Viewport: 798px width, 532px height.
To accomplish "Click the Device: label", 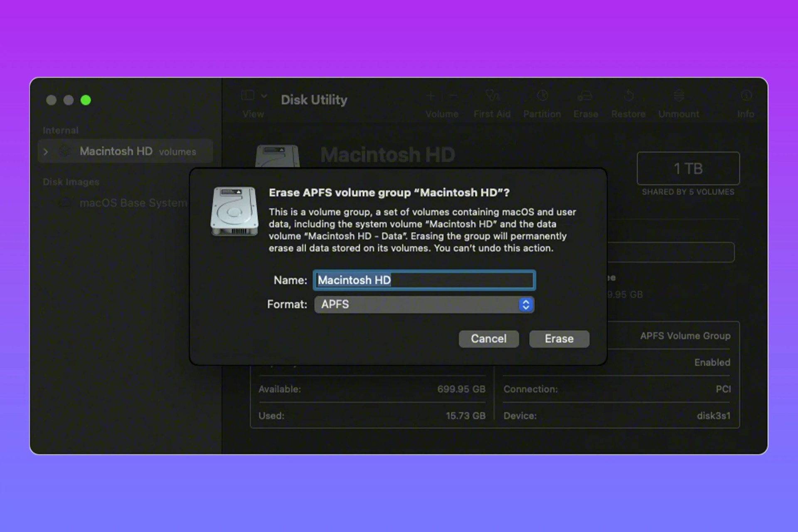I will [520, 416].
